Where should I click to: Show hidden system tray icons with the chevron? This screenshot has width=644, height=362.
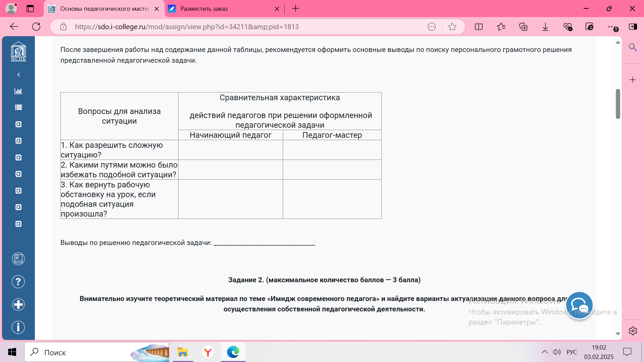coord(544,352)
